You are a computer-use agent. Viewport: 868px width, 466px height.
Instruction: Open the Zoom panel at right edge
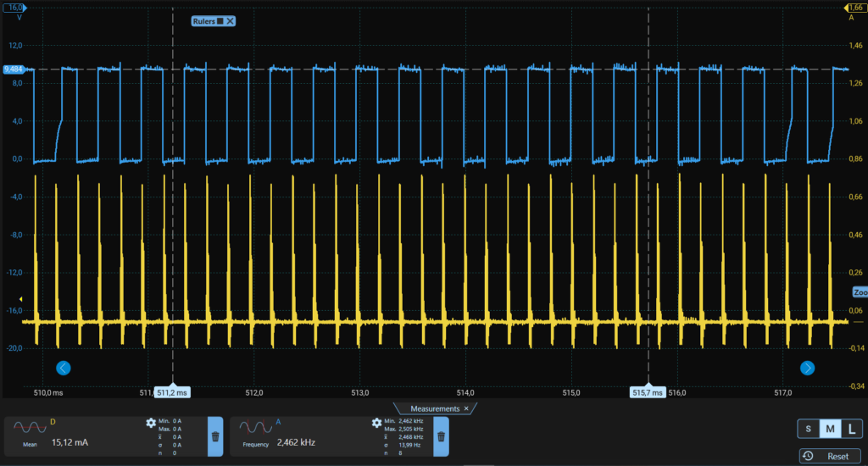[x=860, y=292]
